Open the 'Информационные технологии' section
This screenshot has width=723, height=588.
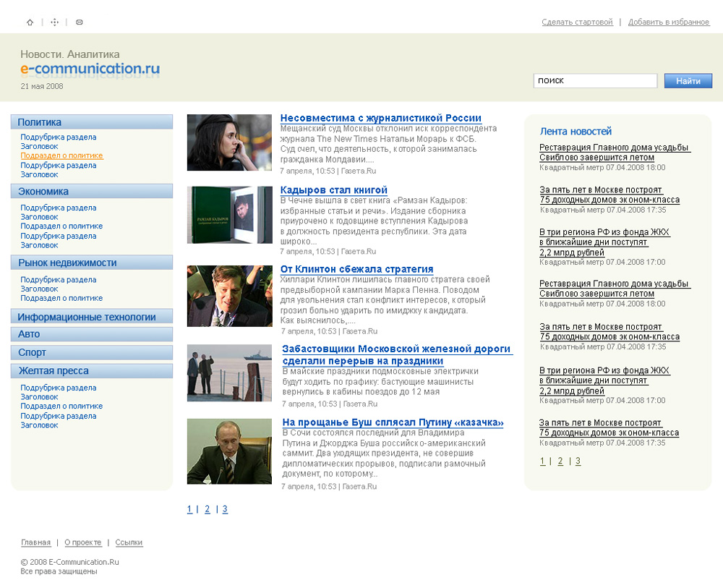(x=92, y=316)
